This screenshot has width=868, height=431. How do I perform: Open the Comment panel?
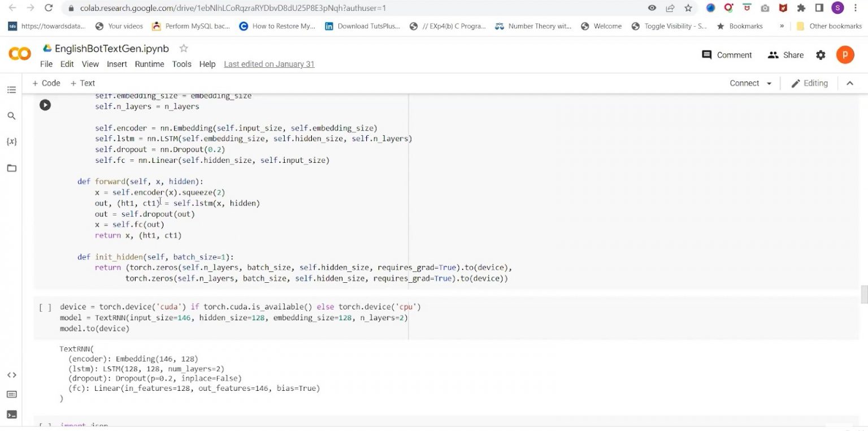[727, 55]
